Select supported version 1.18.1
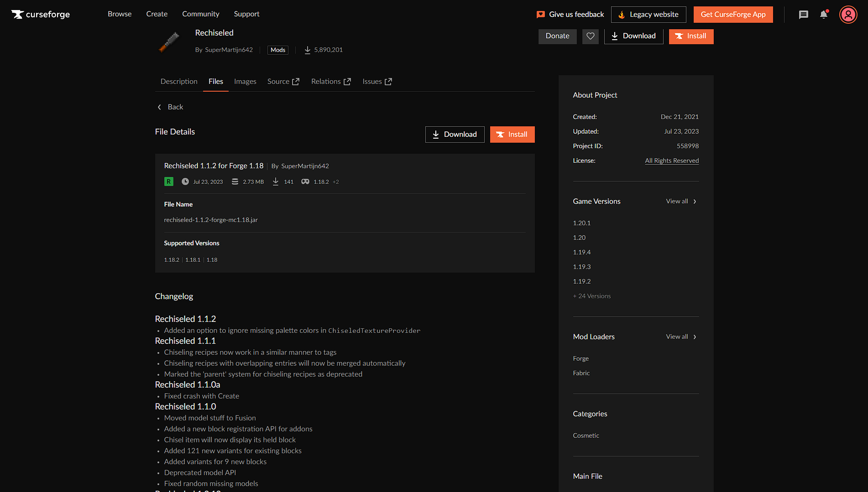The image size is (868, 492). pyautogui.click(x=193, y=259)
